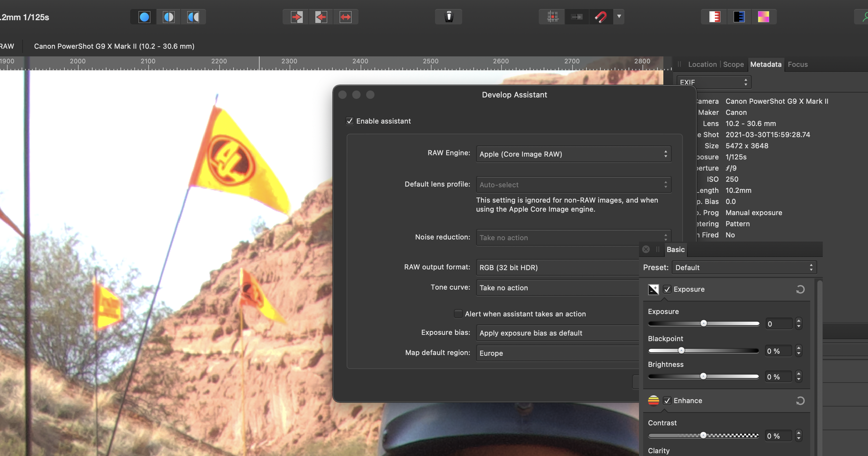
Task: Open RAW output format dropdown
Action: click(558, 267)
